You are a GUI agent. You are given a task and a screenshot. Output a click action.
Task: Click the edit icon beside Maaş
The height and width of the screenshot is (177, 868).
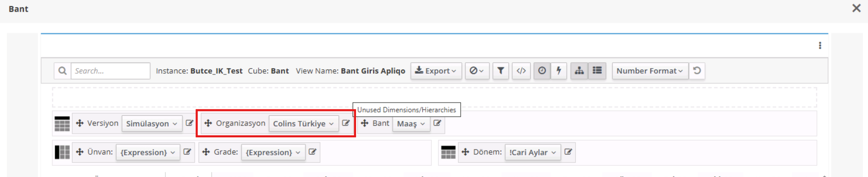[437, 123]
